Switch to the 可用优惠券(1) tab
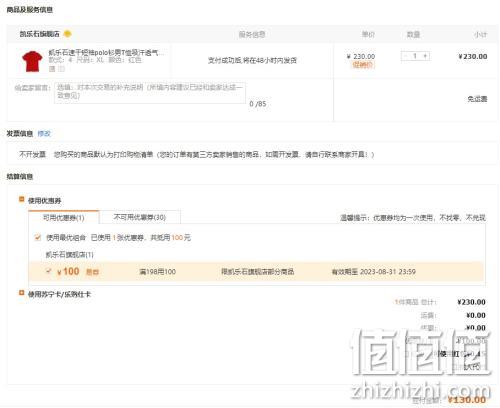The width and height of the screenshot is (500, 408). point(64,218)
